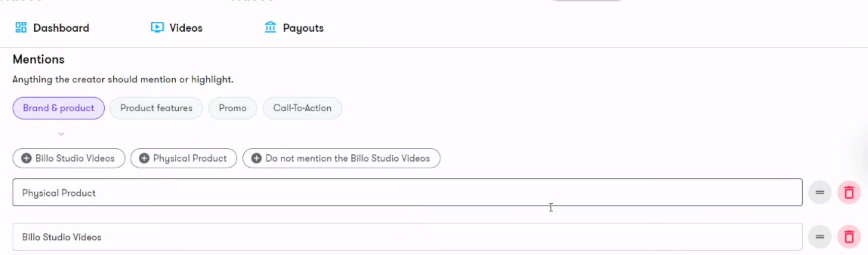This screenshot has width=868, height=255.
Task: Expand the small chevron below Brand & product
Action: [x=61, y=134]
